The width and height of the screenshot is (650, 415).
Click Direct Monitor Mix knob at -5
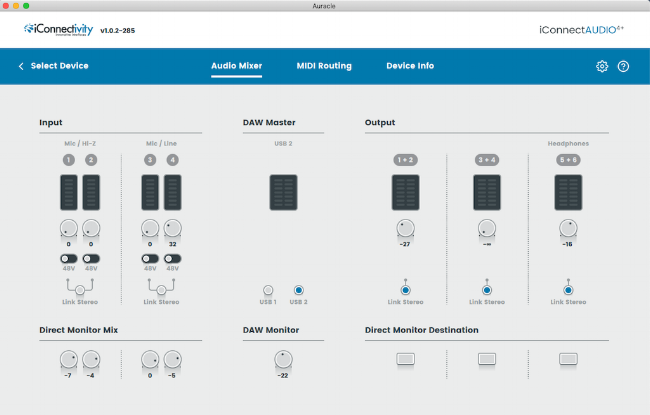point(172,359)
